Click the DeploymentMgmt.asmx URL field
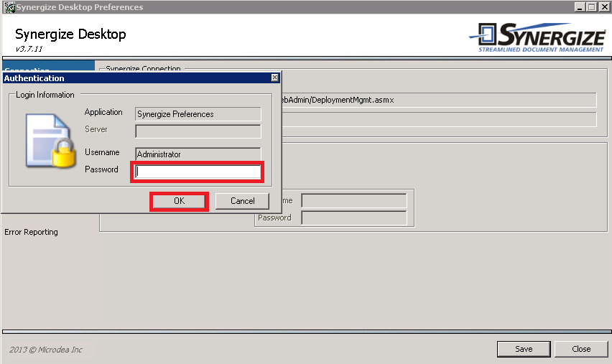The height and width of the screenshot is (364, 612). 439,100
